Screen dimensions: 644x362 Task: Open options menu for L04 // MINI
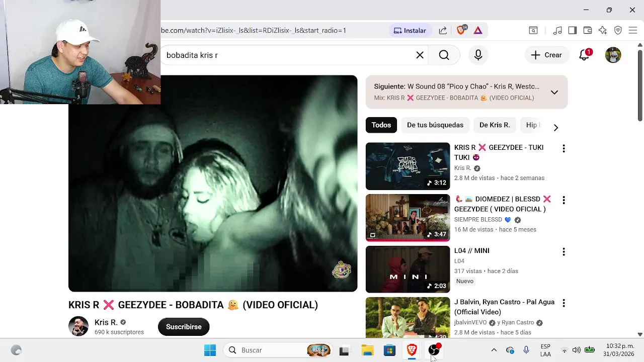coord(563,251)
